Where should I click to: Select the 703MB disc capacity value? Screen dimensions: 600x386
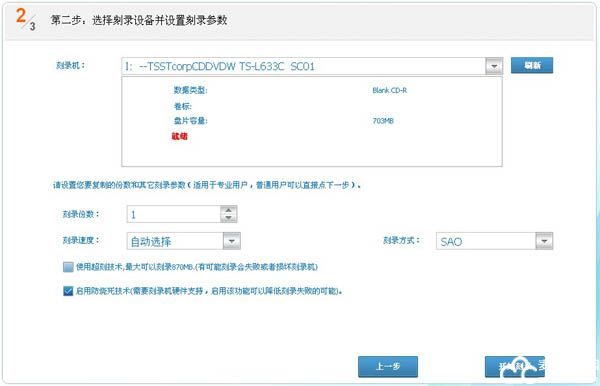383,121
